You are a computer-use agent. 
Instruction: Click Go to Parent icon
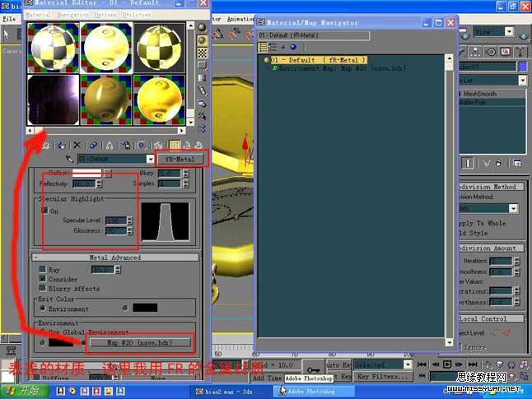187,146
